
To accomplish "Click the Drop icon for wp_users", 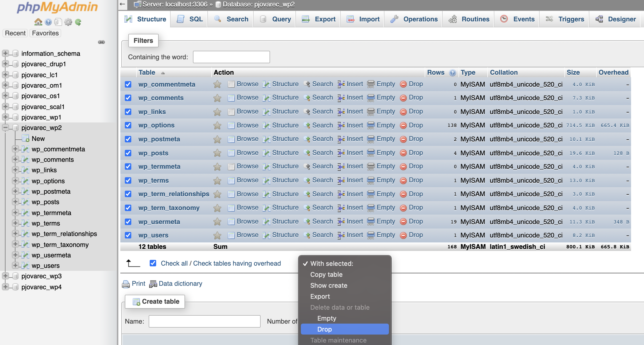I will click(x=403, y=235).
